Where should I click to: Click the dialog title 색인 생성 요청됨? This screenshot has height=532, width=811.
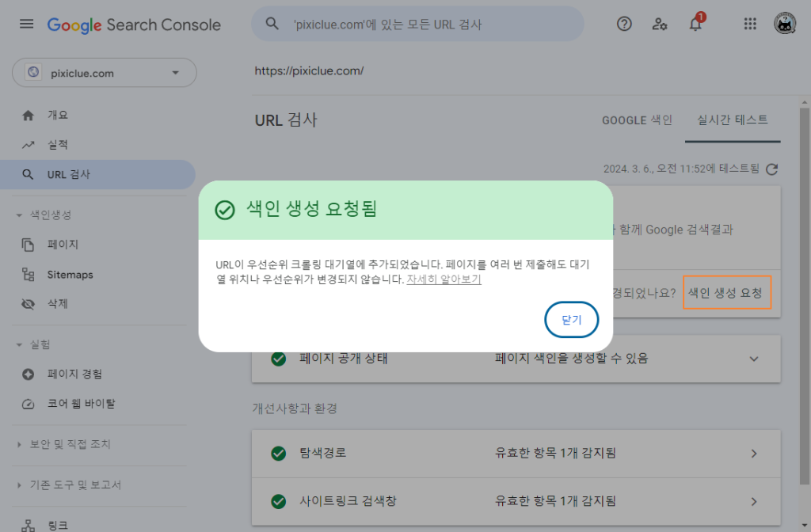[x=311, y=209]
